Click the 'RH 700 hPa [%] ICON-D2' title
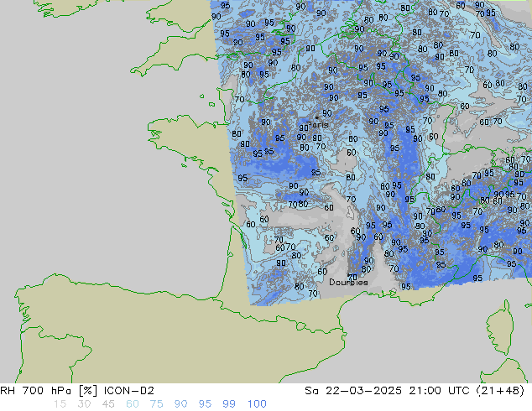The width and height of the screenshot is (532, 411). point(77,391)
